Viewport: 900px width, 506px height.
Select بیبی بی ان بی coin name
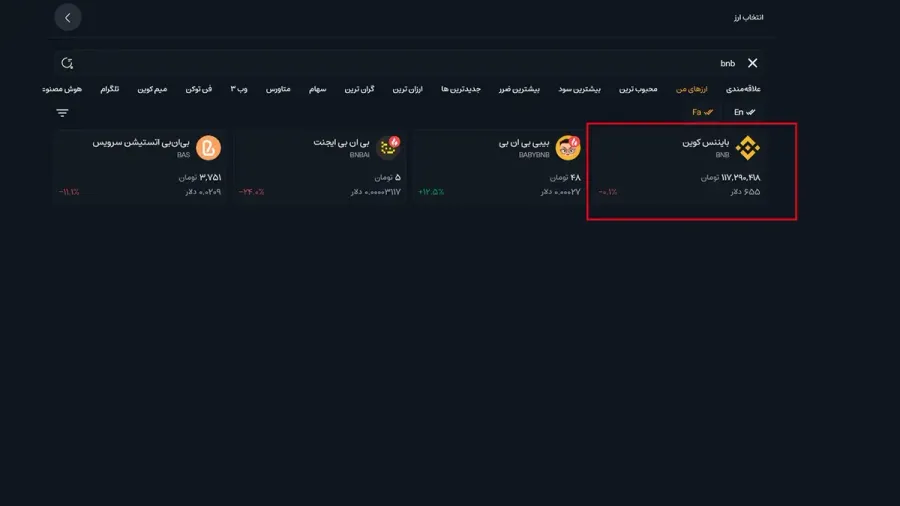tap(524, 142)
